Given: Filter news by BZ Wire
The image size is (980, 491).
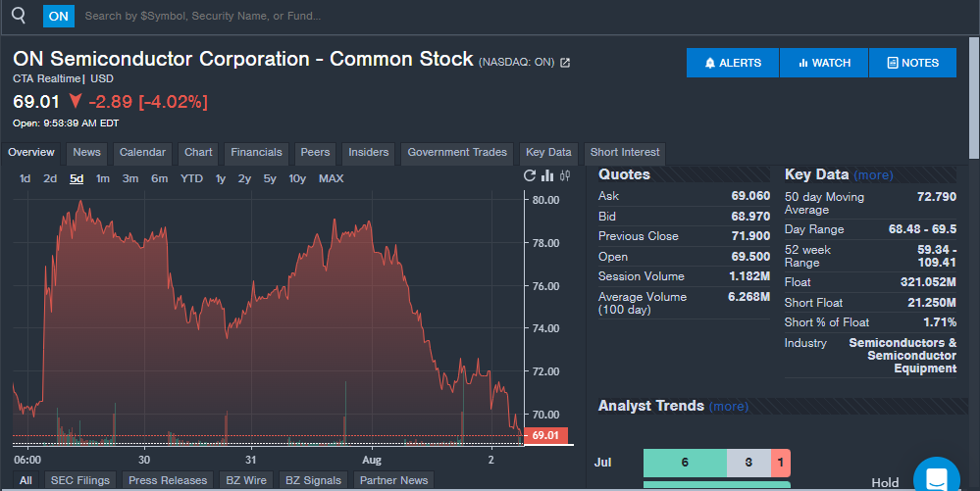Looking at the screenshot, I should [x=245, y=480].
